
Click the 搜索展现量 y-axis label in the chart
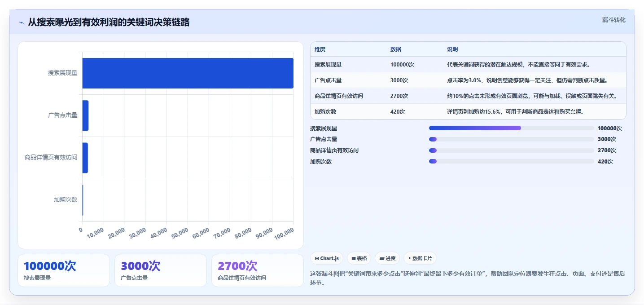[63, 73]
